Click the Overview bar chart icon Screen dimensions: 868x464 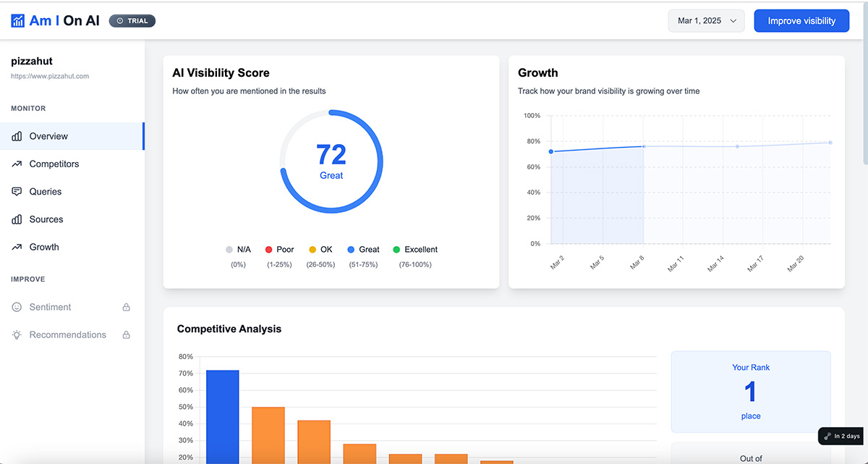click(x=17, y=136)
